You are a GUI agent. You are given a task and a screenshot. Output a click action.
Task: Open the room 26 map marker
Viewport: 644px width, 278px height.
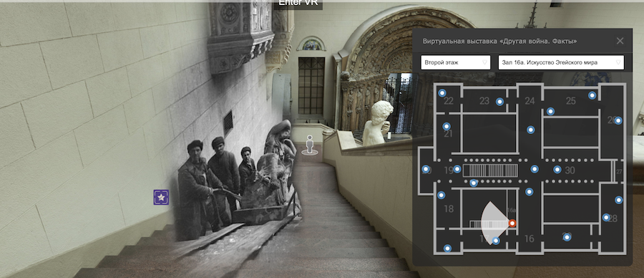tap(618, 120)
